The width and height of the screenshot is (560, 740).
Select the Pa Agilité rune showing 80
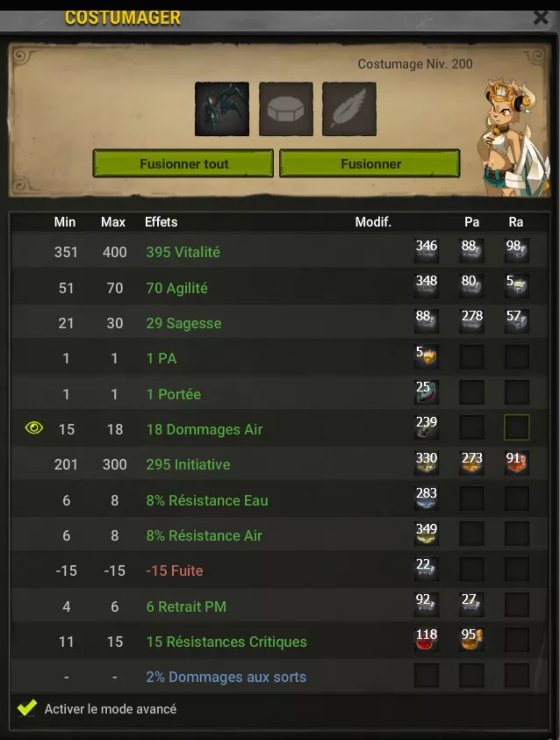471,286
